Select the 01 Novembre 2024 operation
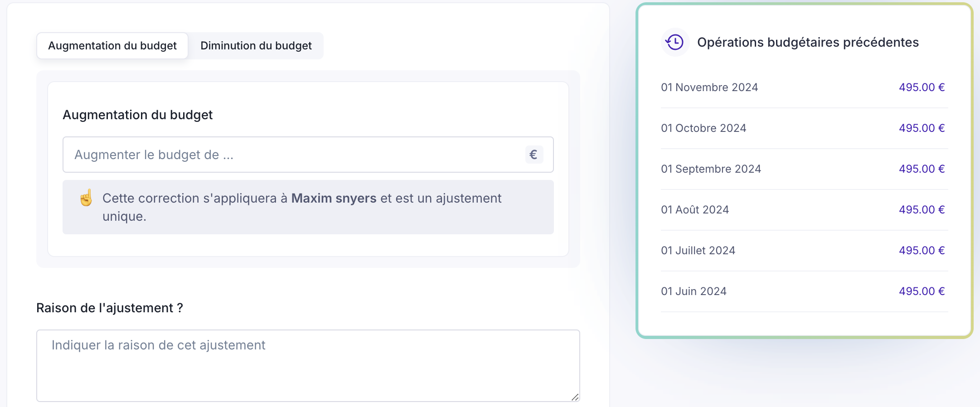 click(709, 87)
